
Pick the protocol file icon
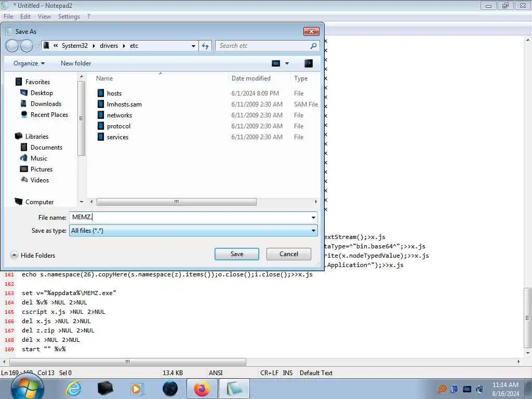click(x=100, y=126)
